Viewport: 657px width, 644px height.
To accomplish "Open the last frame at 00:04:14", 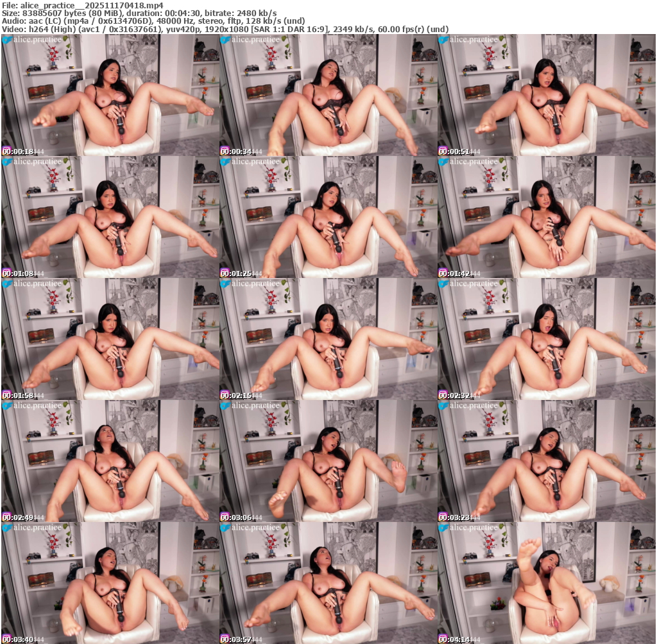I will (x=546, y=583).
